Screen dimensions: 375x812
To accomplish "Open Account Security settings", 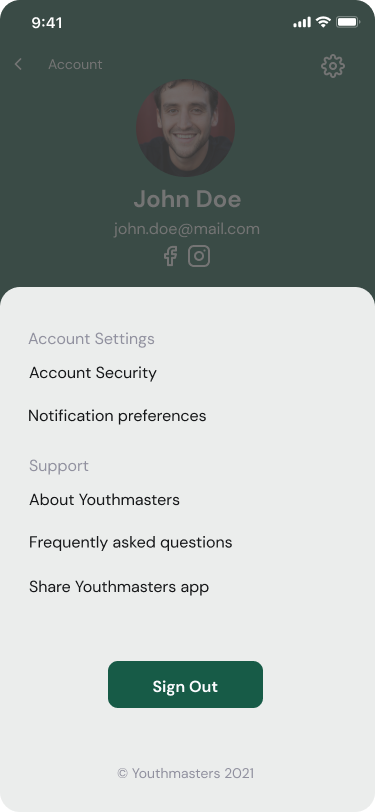I will 93,373.
